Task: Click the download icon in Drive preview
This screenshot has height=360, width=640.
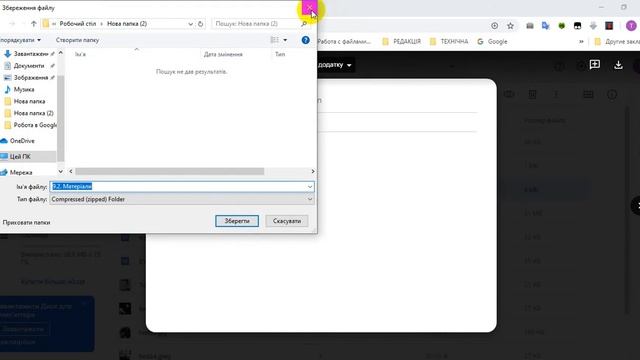Action: point(618,65)
